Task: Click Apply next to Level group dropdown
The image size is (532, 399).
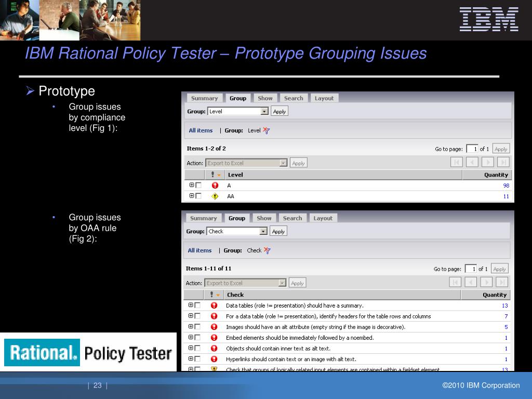Action: pyautogui.click(x=280, y=112)
